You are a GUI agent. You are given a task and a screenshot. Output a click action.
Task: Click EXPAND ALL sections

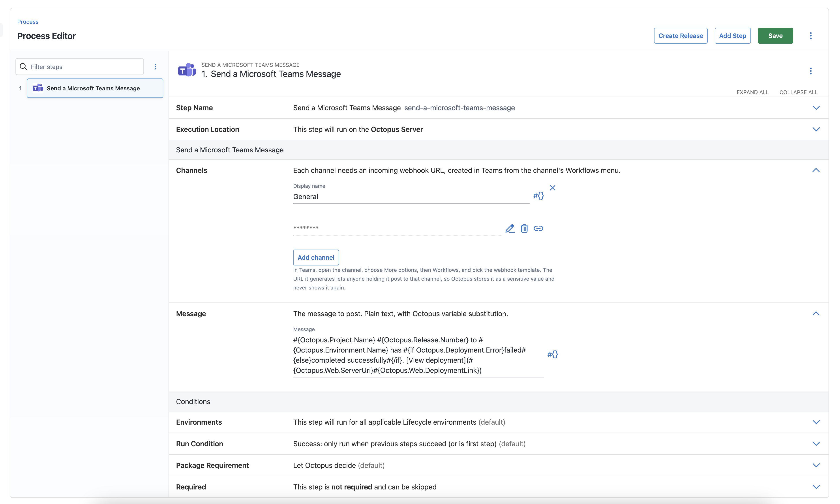[x=752, y=92]
